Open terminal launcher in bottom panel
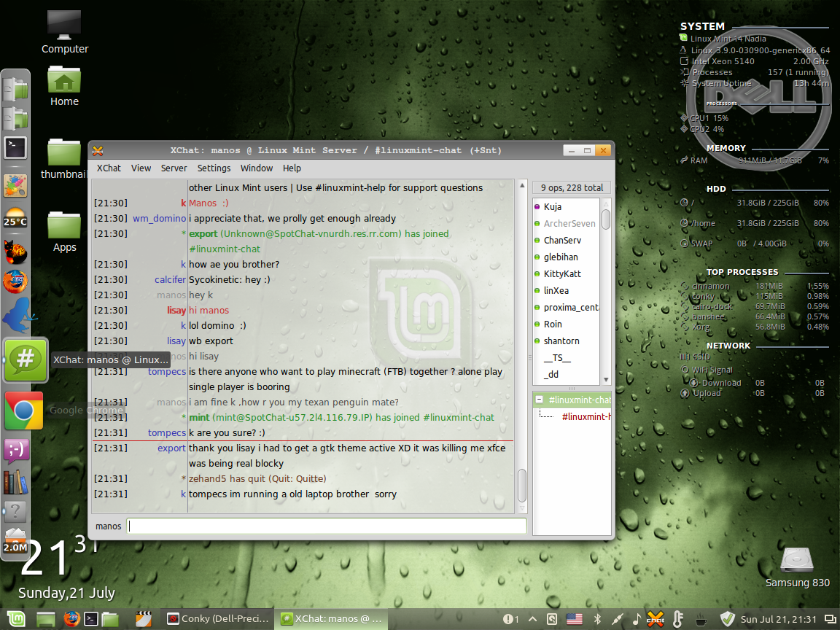This screenshot has height=630, width=840. pyautogui.click(x=92, y=619)
